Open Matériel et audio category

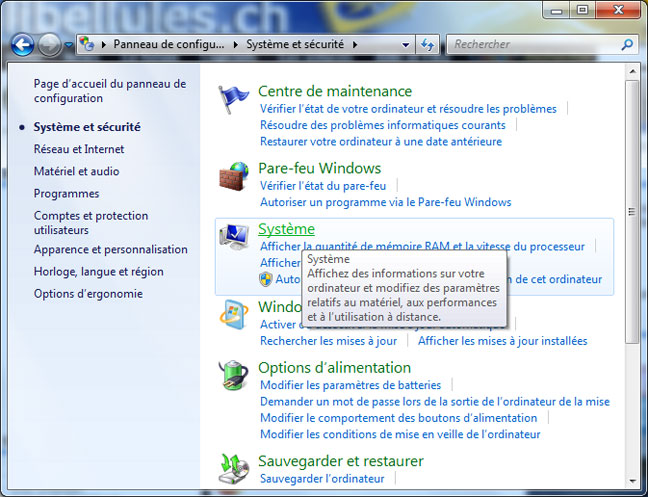click(76, 171)
